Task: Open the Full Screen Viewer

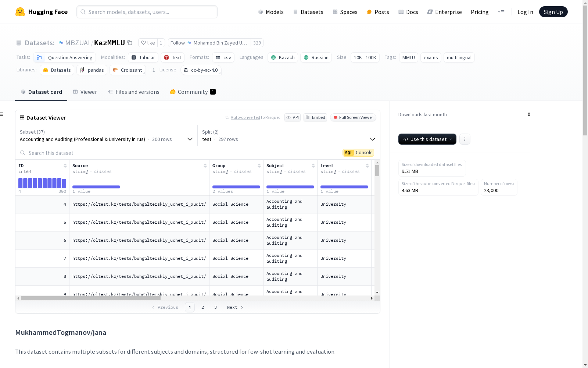Action: pos(353,117)
